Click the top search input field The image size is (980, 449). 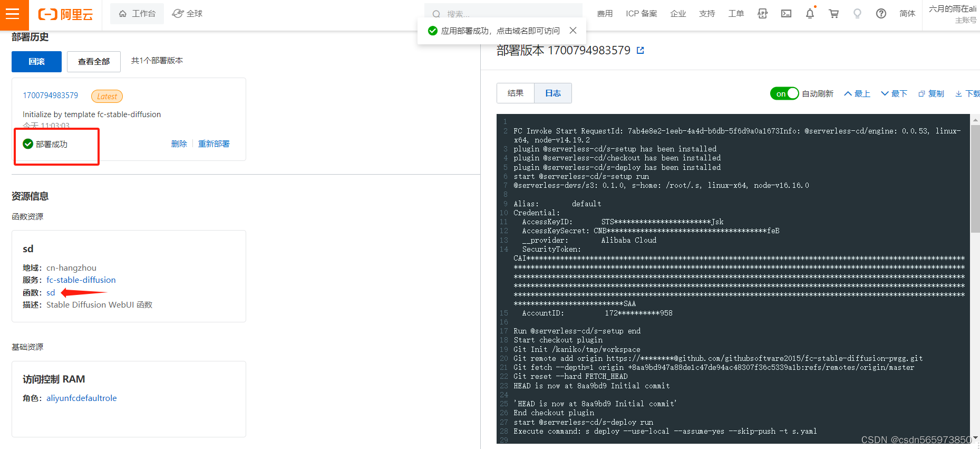503,13
